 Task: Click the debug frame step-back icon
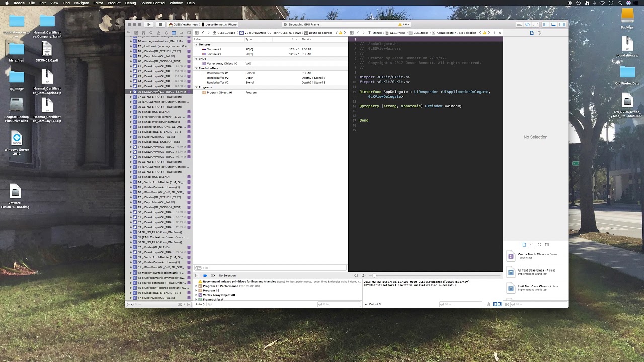355,275
